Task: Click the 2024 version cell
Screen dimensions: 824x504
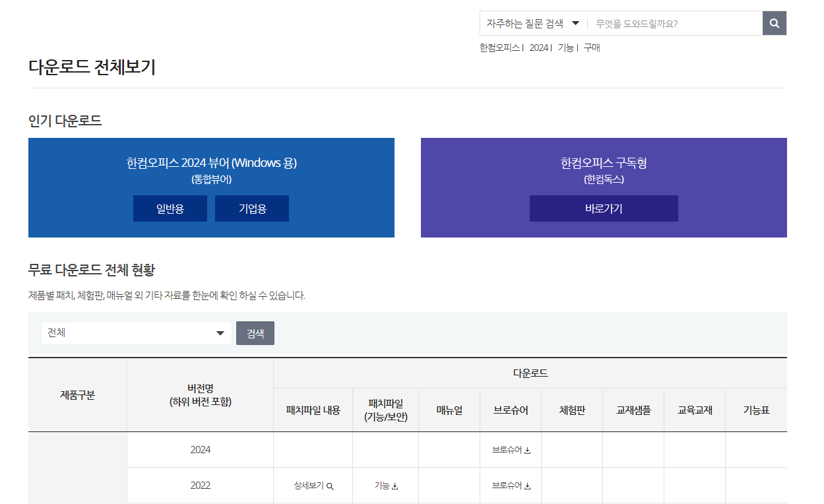Action: coord(200,450)
